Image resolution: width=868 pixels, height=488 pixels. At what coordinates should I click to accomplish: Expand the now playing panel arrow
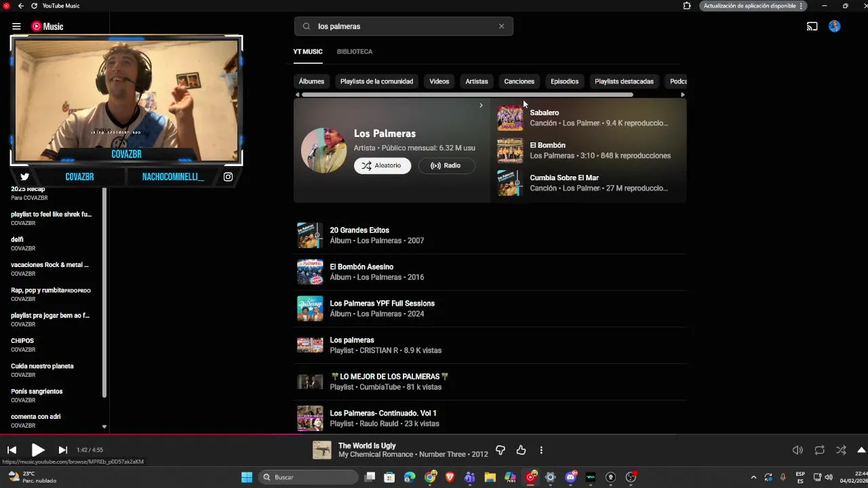pos(861,450)
